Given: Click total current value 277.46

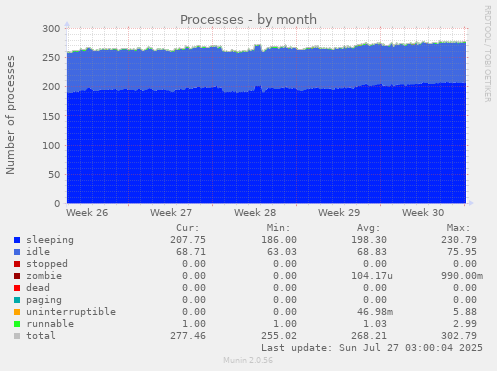Looking at the screenshot, I should (188, 336).
